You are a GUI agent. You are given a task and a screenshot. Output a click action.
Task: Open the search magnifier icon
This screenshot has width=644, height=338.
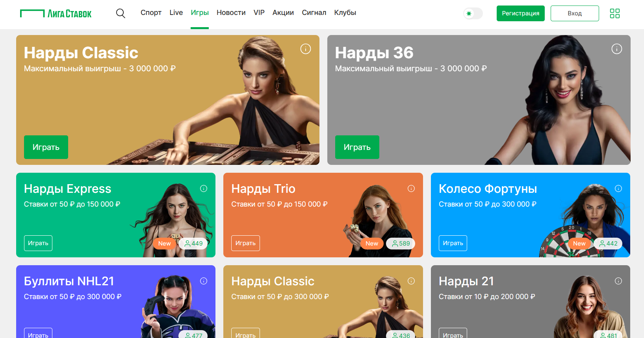coord(121,13)
